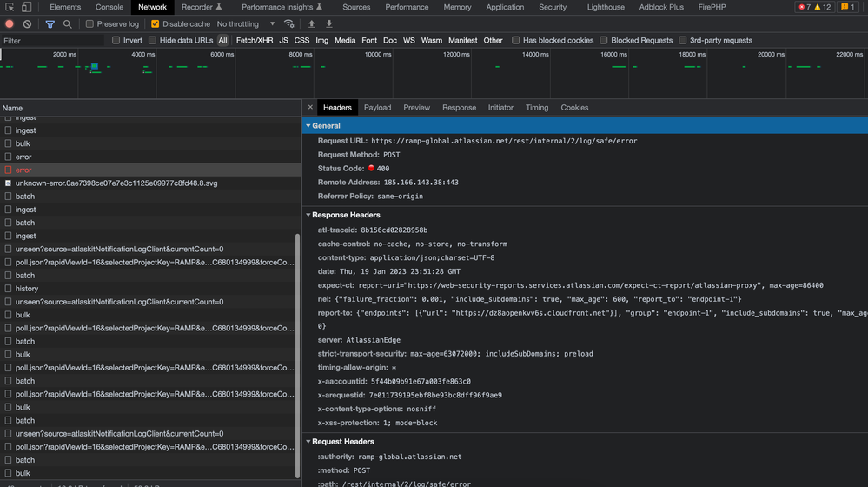This screenshot has width=868, height=487.
Task: Open the No throttling dropdown
Action: 246,23
